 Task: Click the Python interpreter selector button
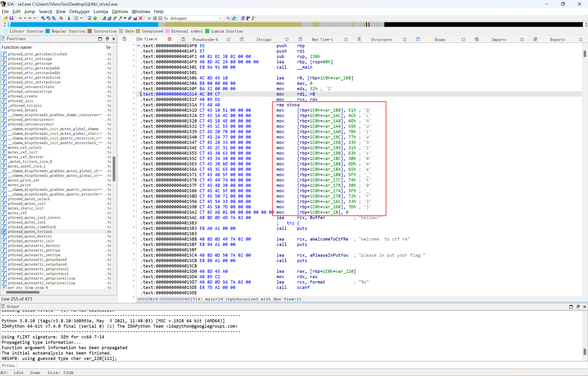(x=9, y=365)
